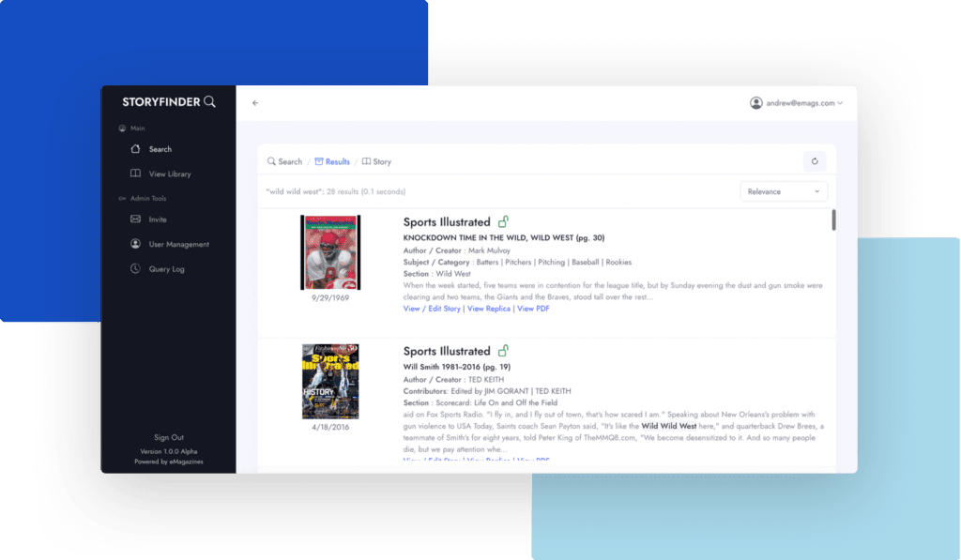Click the 'Powered by eMagazines' text
The width and height of the screenshot is (961, 560).
tap(169, 462)
